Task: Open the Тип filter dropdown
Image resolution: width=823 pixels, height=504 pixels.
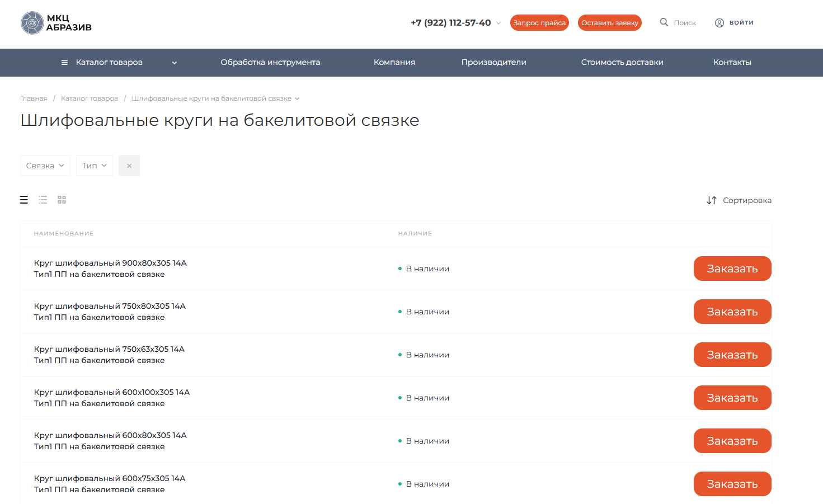Action: coord(94,166)
